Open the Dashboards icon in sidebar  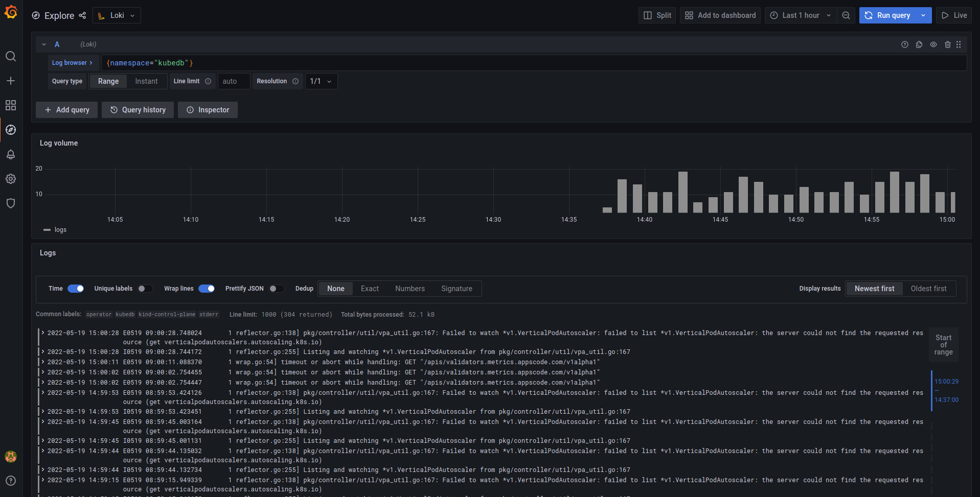[11, 105]
